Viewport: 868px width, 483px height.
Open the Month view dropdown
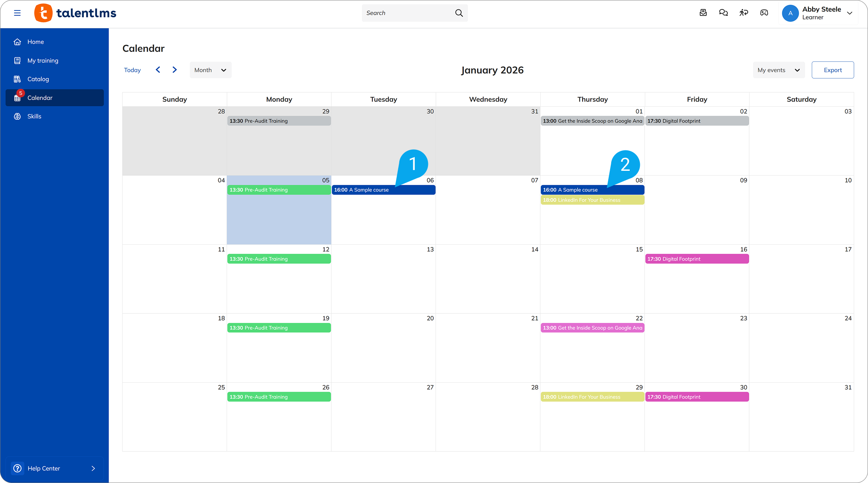pos(210,70)
